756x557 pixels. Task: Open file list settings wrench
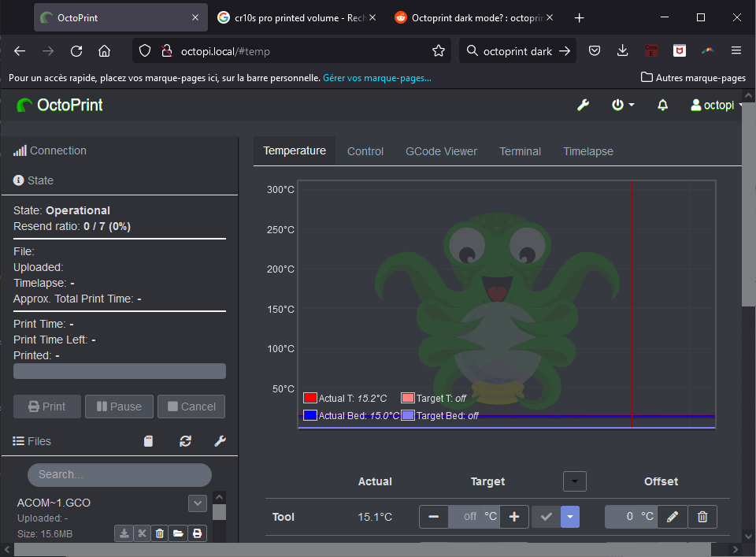point(220,441)
